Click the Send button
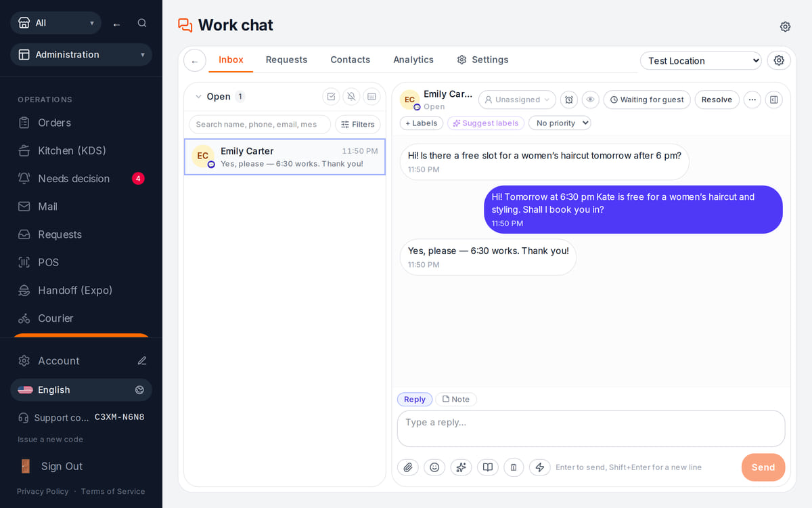Viewport: 812px width, 508px height. point(763,467)
